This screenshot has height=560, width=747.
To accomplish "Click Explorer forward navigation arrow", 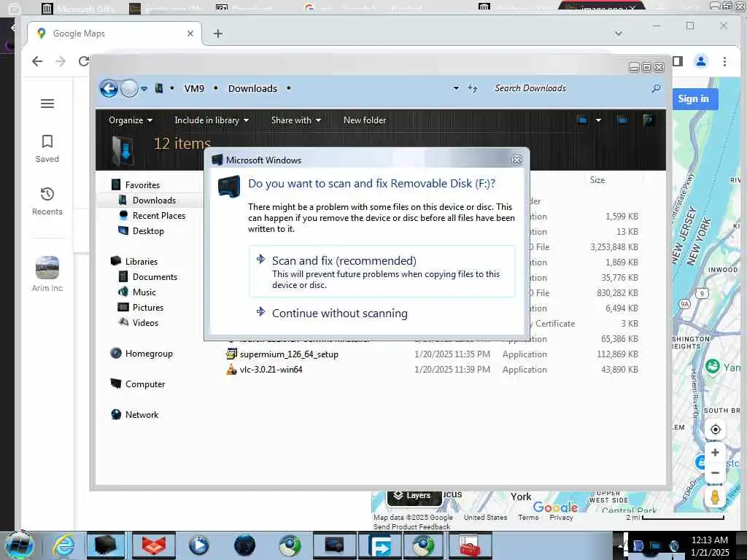I will 129,88.
